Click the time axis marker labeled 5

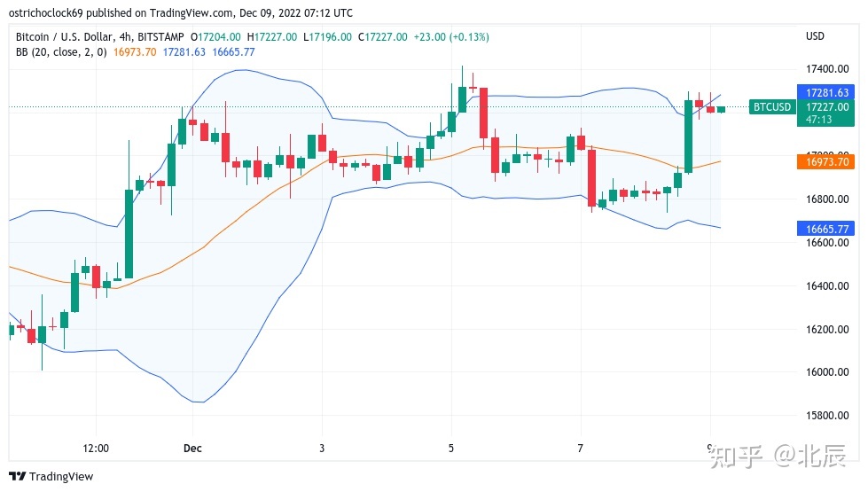coord(451,449)
